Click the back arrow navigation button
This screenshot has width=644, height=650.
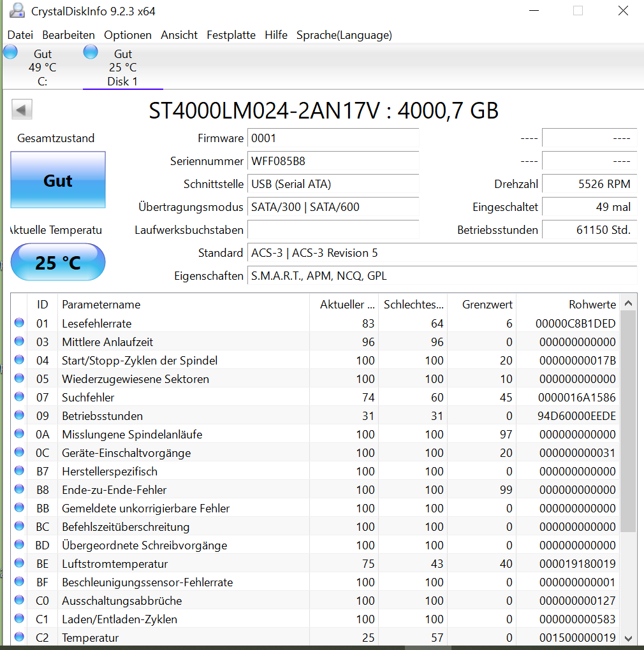point(22,109)
